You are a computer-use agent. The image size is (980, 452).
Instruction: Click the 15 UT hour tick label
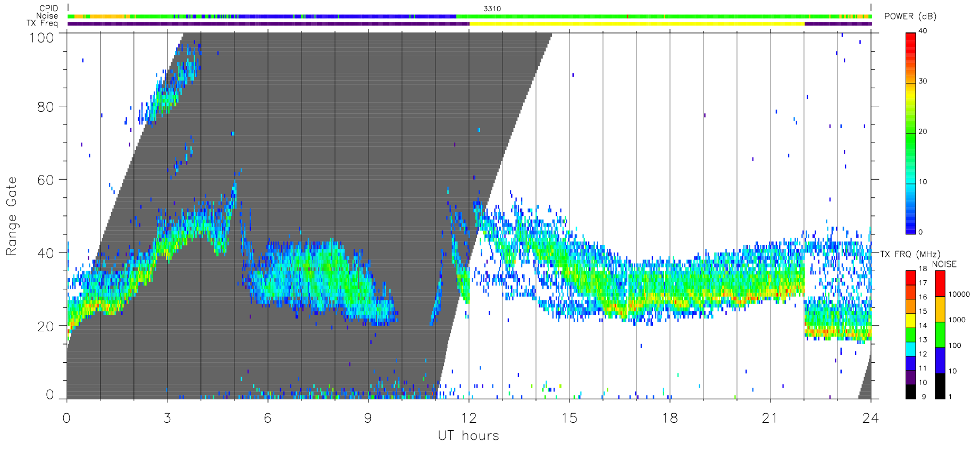pos(569,418)
